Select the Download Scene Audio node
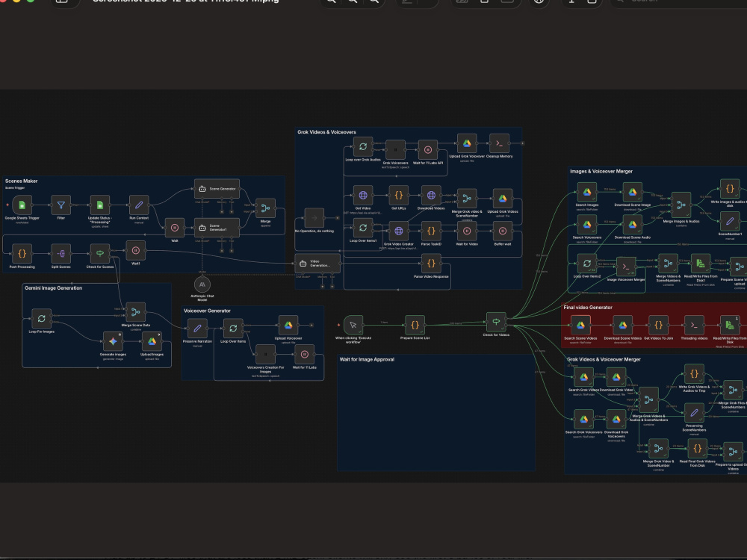The height and width of the screenshot is (560, 747). pos(632,224)
